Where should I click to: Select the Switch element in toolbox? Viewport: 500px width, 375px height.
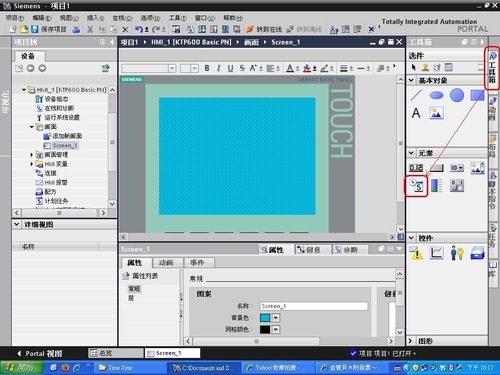457,186
